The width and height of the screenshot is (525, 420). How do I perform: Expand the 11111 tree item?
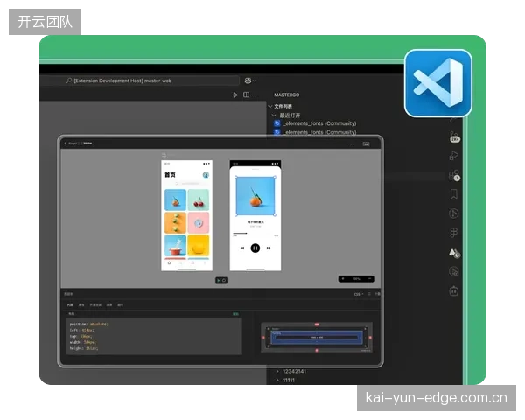(x=277, y=380)
